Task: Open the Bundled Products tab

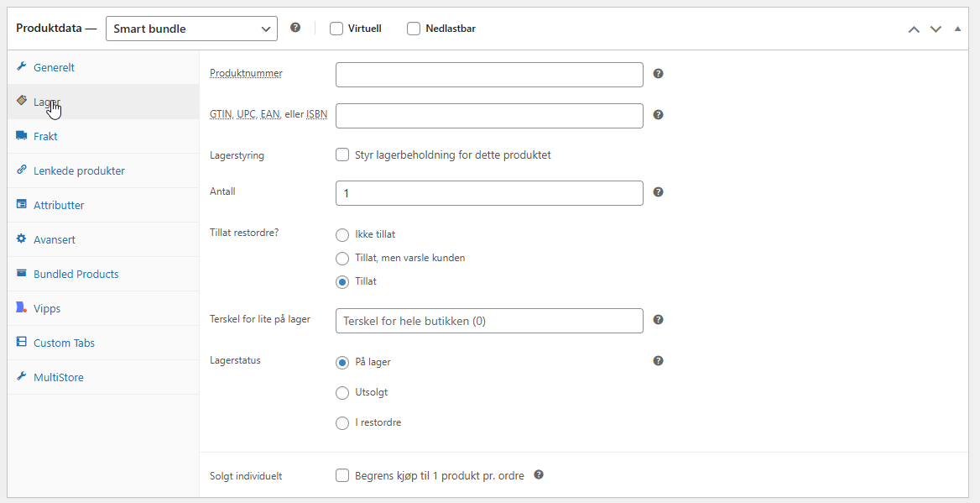Action: click(x=76, y=274)
